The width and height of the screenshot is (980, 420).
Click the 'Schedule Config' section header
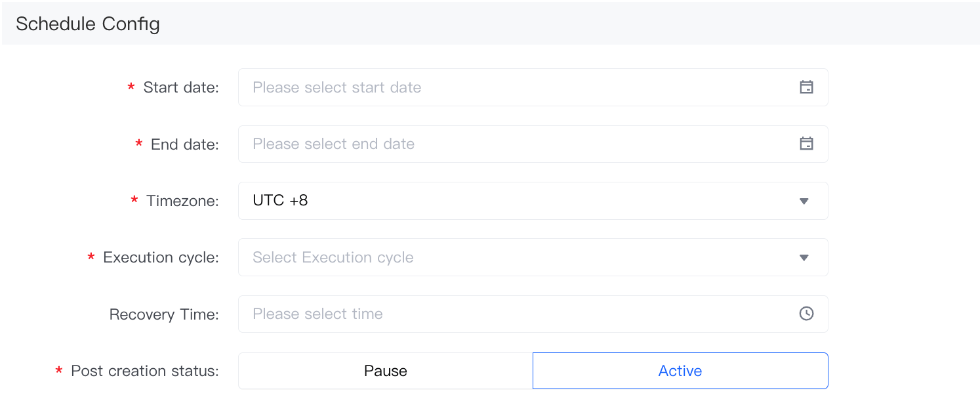88,24
